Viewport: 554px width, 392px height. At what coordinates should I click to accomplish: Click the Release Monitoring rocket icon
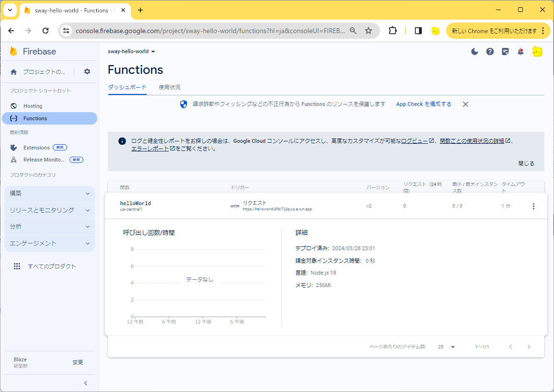click(14, 160)
